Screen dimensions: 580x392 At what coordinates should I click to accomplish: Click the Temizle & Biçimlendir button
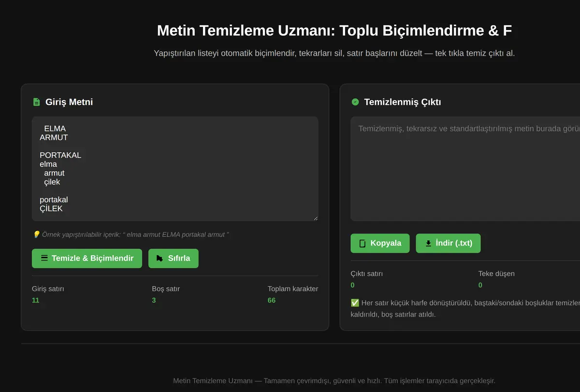coord(87,258)
